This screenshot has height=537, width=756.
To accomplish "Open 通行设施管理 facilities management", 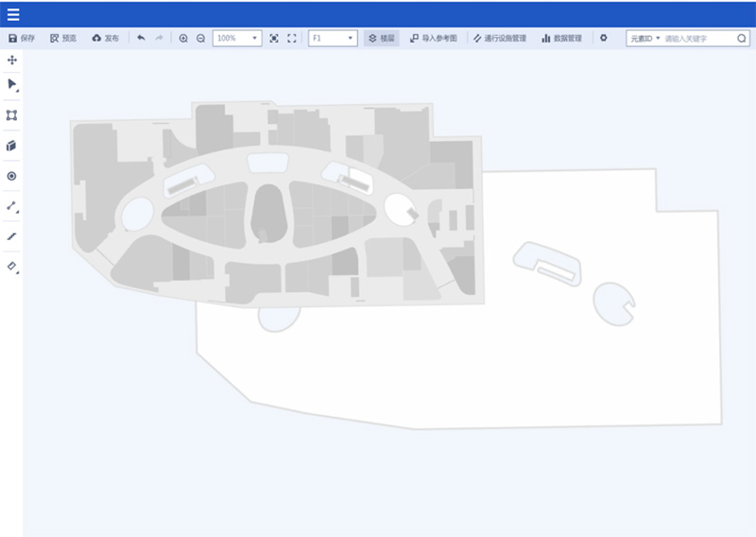I will click(500, 39).
